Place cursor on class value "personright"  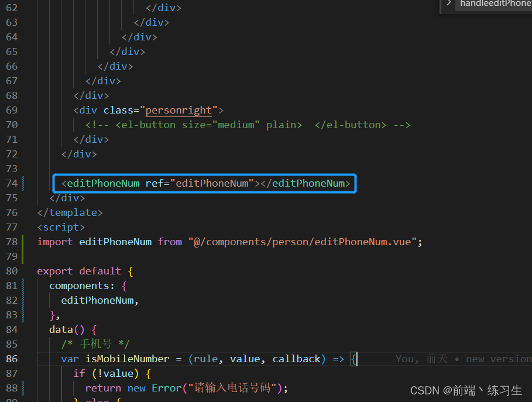click(179, 110)
